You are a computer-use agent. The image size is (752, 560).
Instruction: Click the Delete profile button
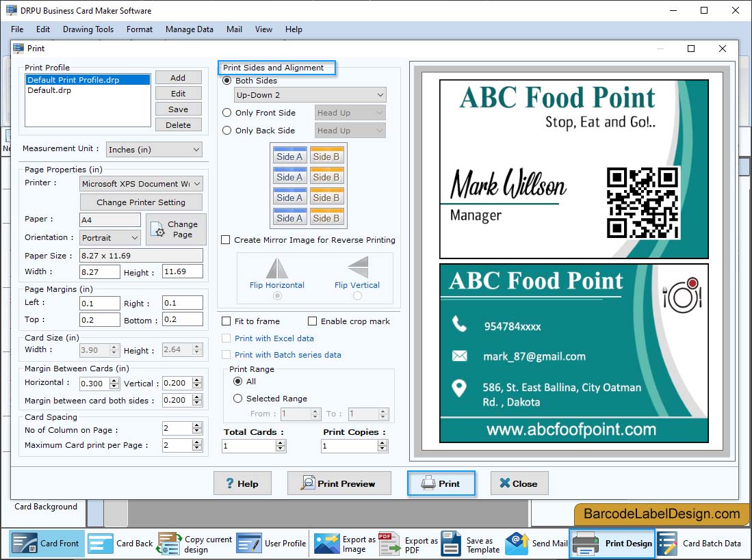[x=178, y=125]
